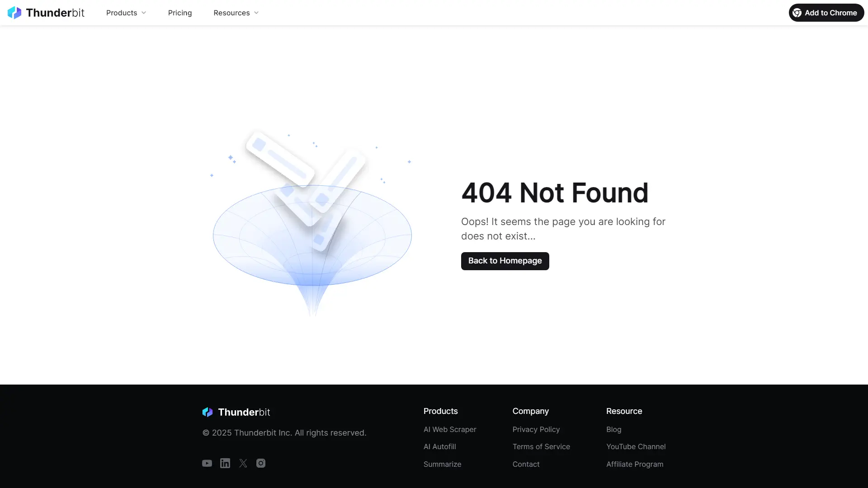Image resolution: width=868 pixels, height=488 pixels.
Task: Open the AI Web Scraper footer link
Action: coord(450,429)
